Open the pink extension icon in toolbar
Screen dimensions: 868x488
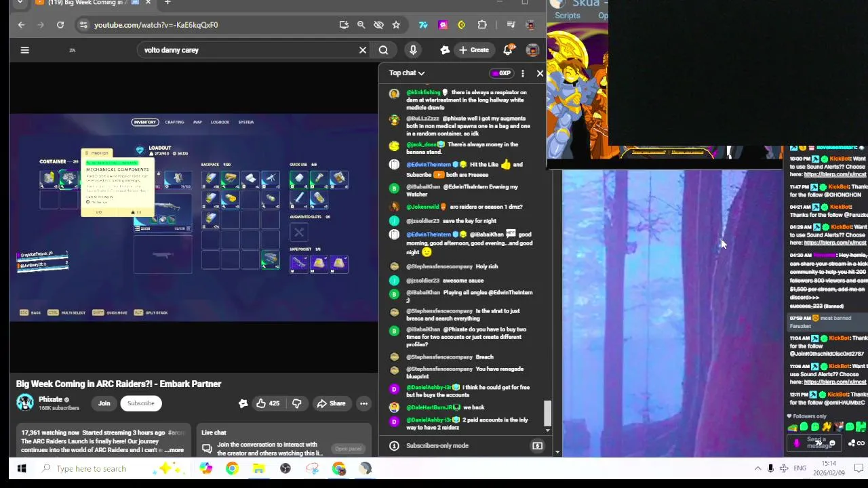coord(443,25)
